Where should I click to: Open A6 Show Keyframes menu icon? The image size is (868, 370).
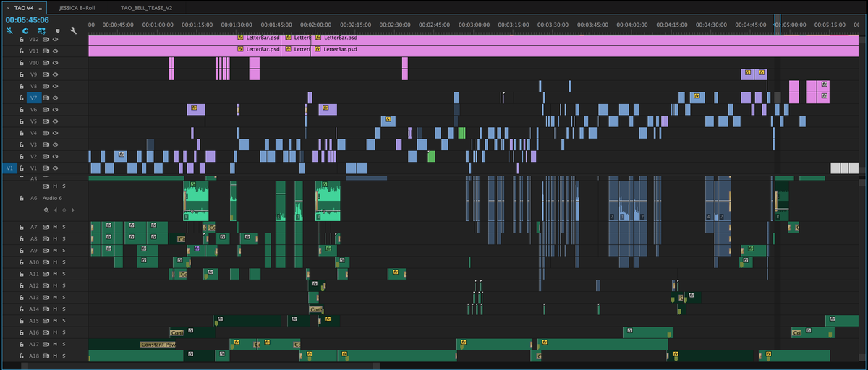click(46, 210)
